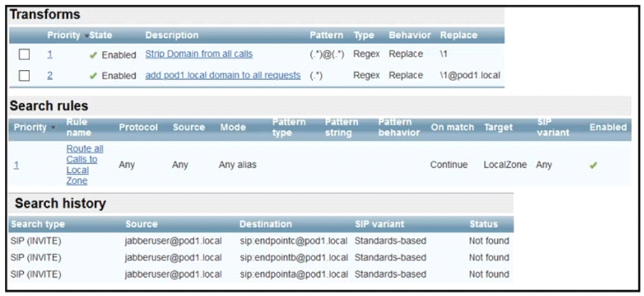Open the Strip Domain from all calls transform
The height and width of the screenshot is (296, 644).
coord(199,54)
